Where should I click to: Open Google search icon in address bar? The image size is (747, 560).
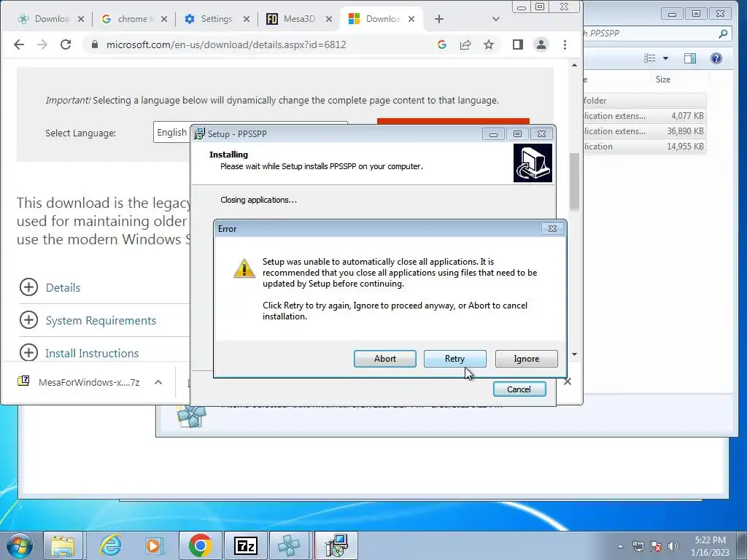click(x=441, y=44)
